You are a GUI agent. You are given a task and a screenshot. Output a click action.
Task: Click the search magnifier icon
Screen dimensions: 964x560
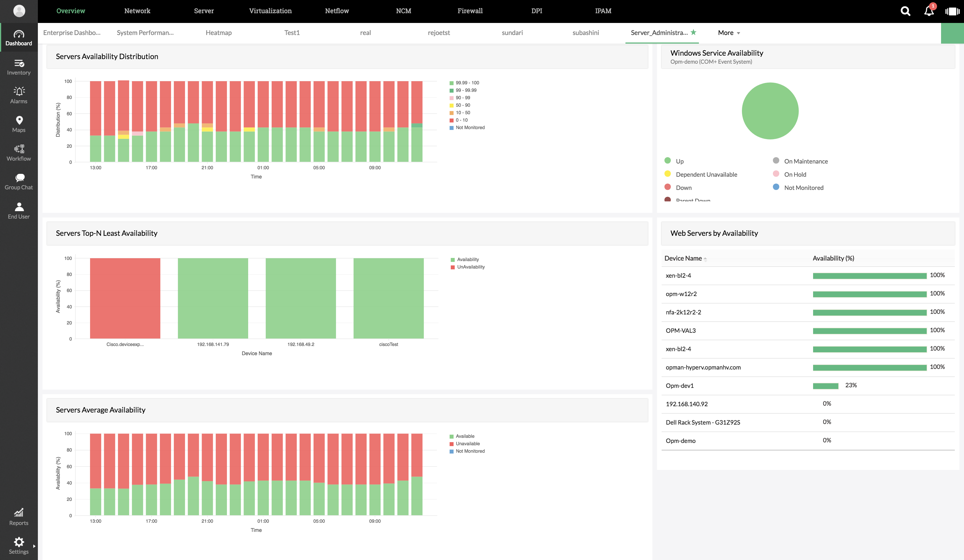[905, 11]
